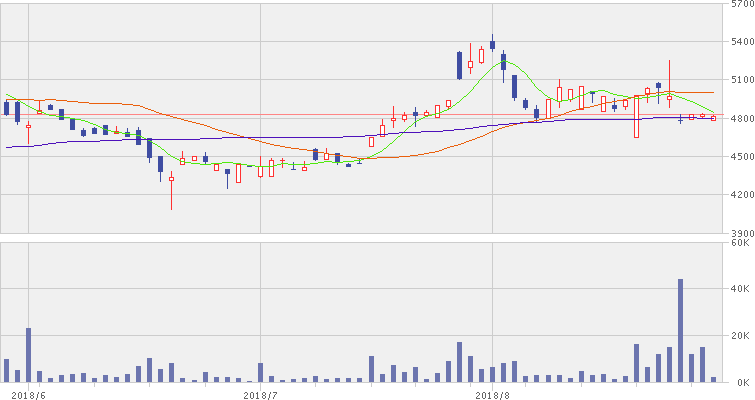755x400 pixels.
Task: Select the early June volume spike bar
Action: (29, 354)
